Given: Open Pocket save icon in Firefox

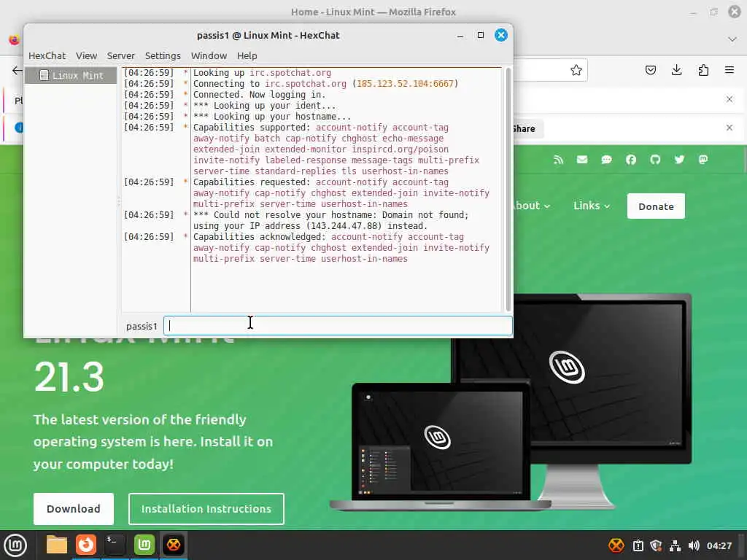Looking at the screenshot, I should click(650, 71).
